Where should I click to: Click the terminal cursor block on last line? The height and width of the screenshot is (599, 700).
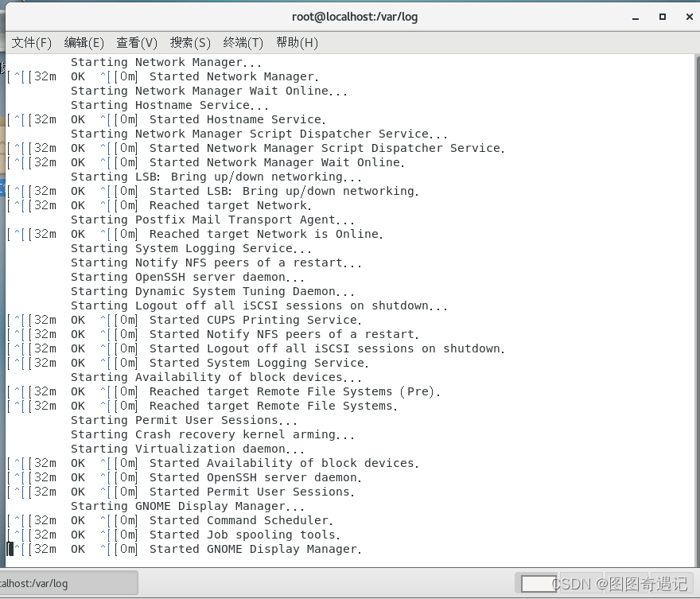point(10,549)
